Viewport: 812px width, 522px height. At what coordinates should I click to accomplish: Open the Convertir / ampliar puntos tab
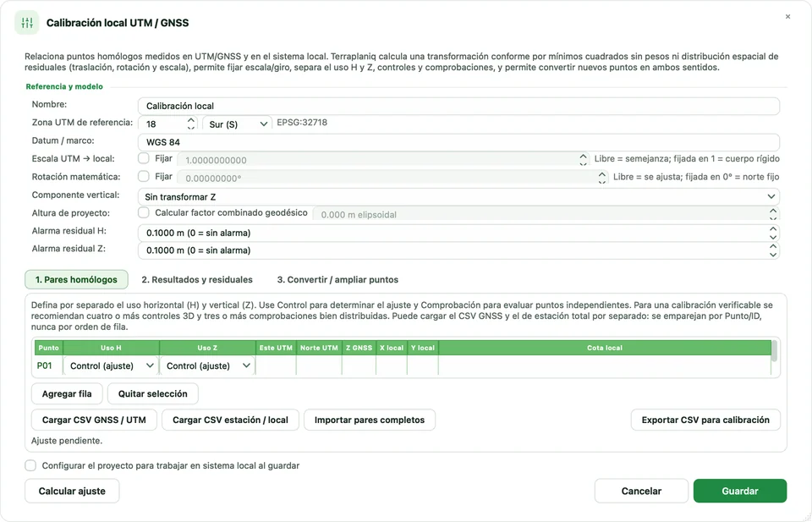(337, 280)
